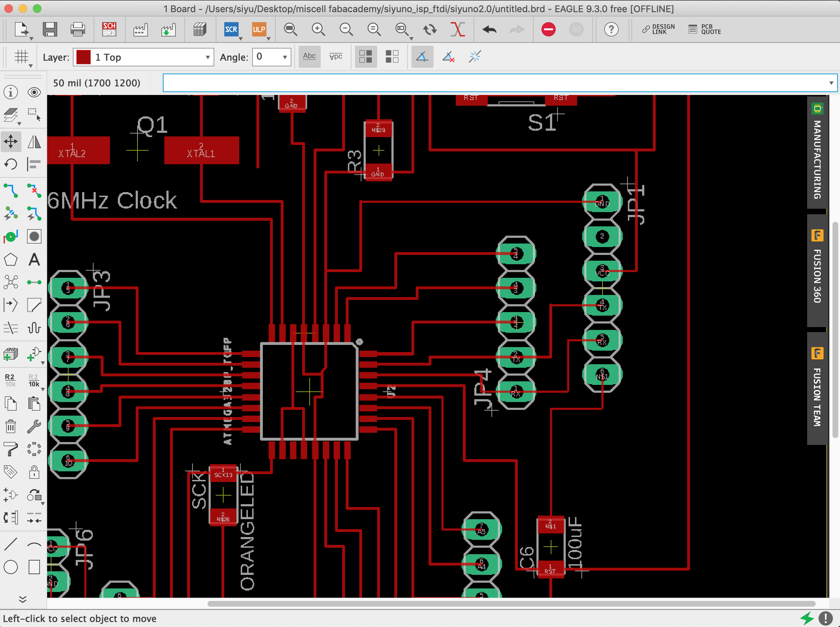Select the Info tool
The width and height of the screenshot is (840, 627).
click(11, 92)
